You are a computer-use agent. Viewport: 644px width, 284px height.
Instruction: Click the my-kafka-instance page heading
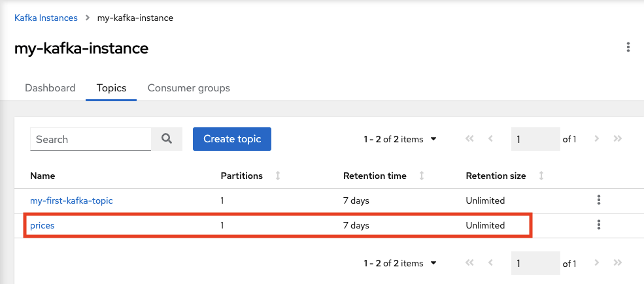pos(81,48)
